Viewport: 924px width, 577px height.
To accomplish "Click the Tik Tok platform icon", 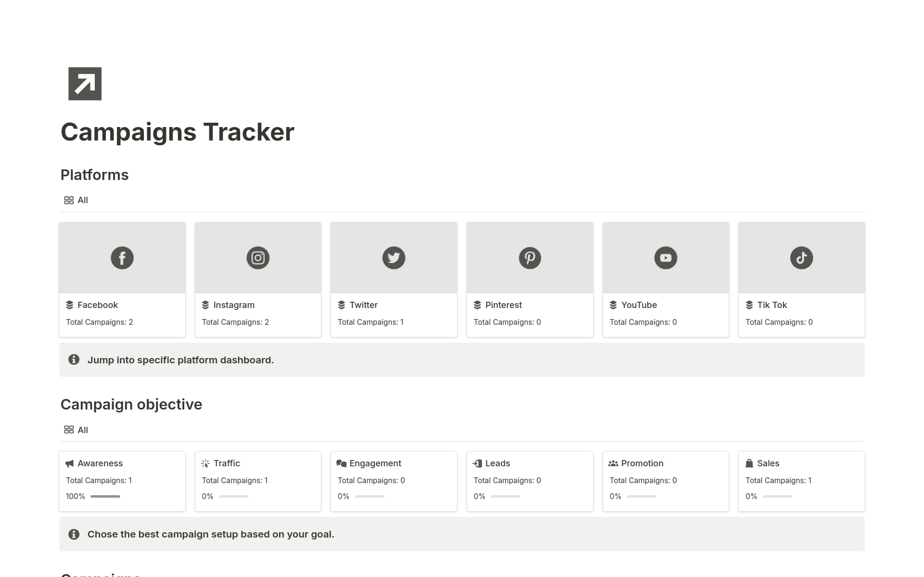I will tap(801, 257).
